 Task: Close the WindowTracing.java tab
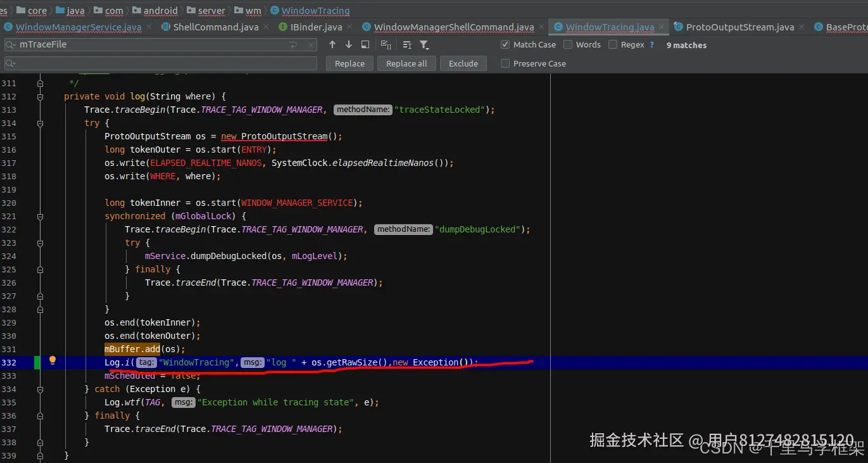[662, 27]
